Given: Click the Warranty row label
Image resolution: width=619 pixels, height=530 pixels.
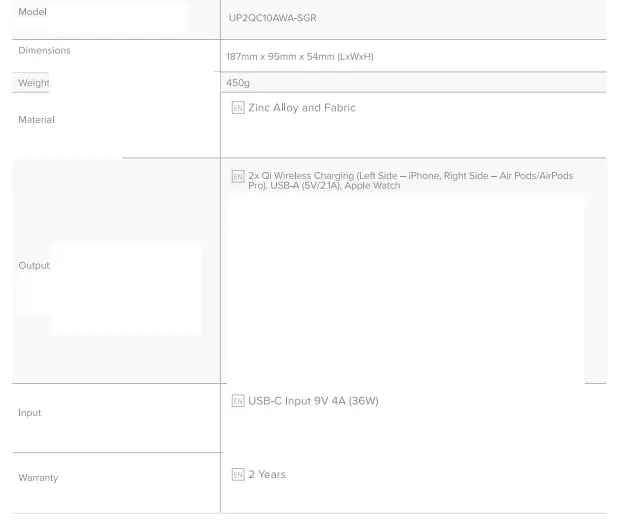Looking at the screenshot, I should coord(38,478).
